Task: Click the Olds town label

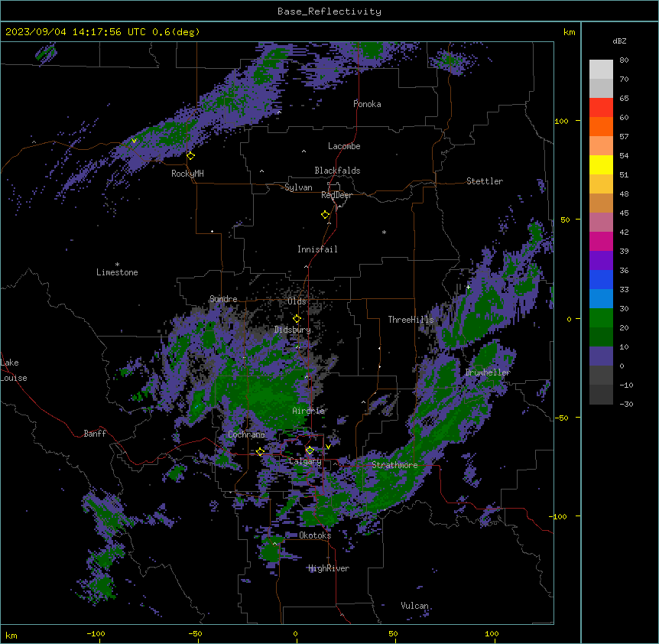Action: pyautogui.click(x=297, y=301)
